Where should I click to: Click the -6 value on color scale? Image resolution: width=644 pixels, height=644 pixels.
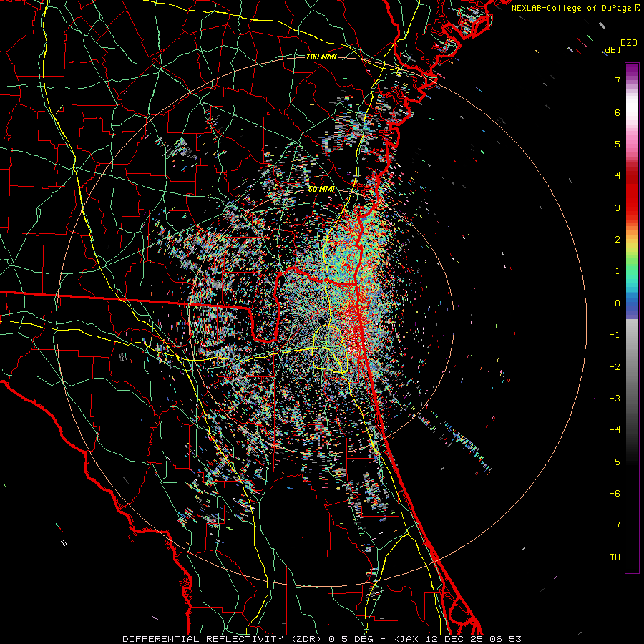point(615,493)
